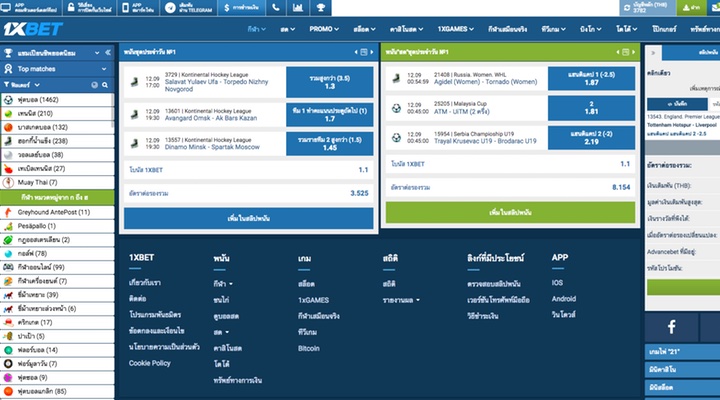Select the golf row (78)
Image resolution: width=720 pixels, height=400 pixels.
click(x=57, y=254)
